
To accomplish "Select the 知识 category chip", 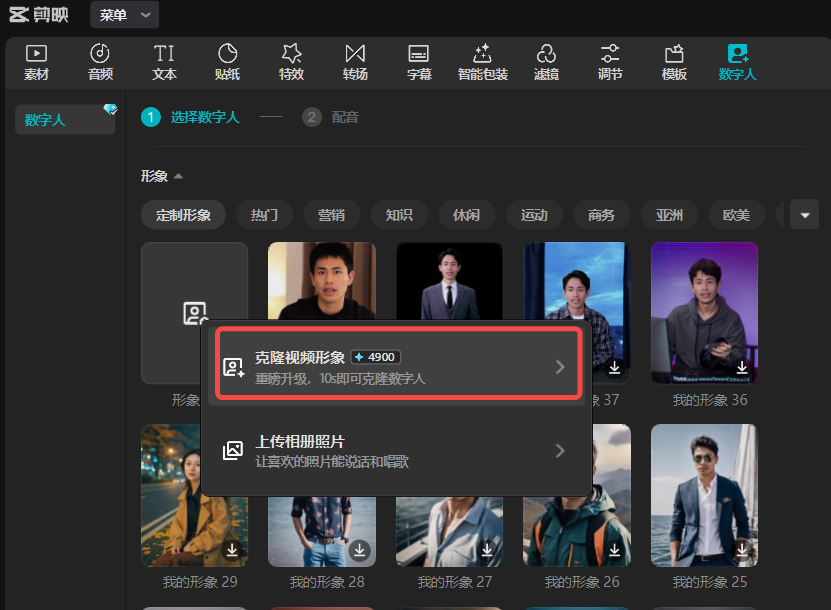I will coord(399,215).
